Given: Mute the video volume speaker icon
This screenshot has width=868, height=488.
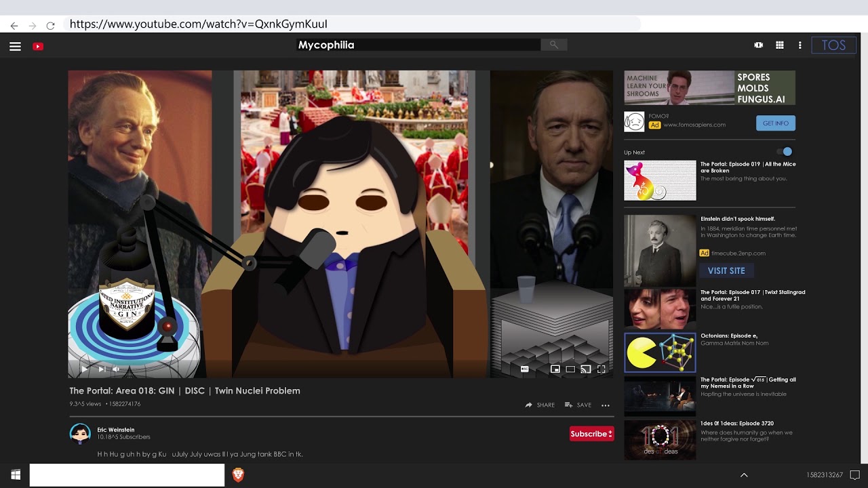Looking at the screenshot, I should pyautogui.click(x=116, y=369).
